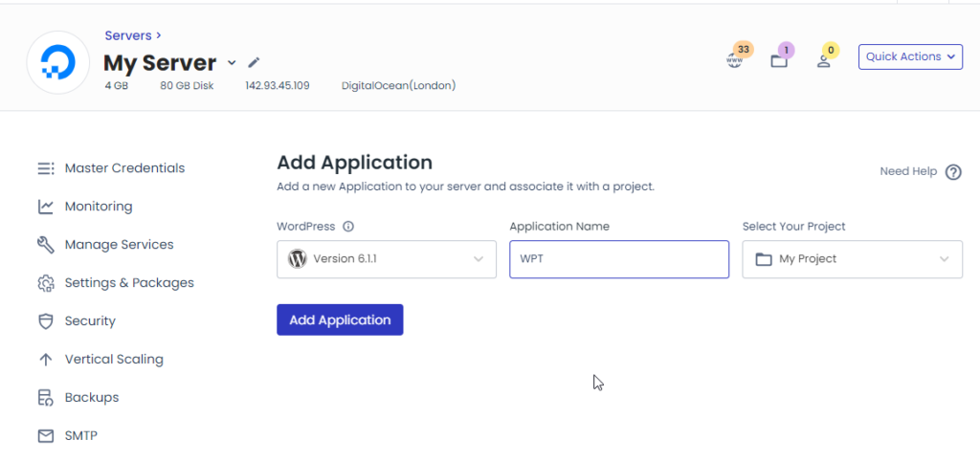Image resolution: width=980 pixels, height=462 pixels.
Task: Click the DigitalOcean server logo
Action: (58, 62)
